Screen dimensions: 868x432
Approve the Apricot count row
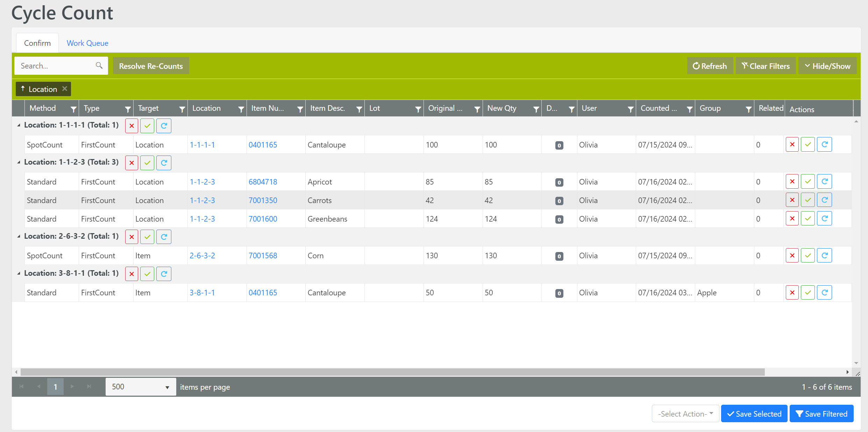808,182
